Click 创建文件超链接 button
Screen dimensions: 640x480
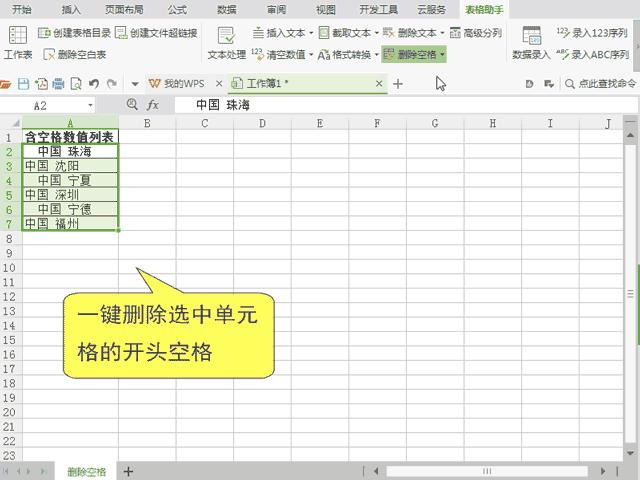coord(156,33)
